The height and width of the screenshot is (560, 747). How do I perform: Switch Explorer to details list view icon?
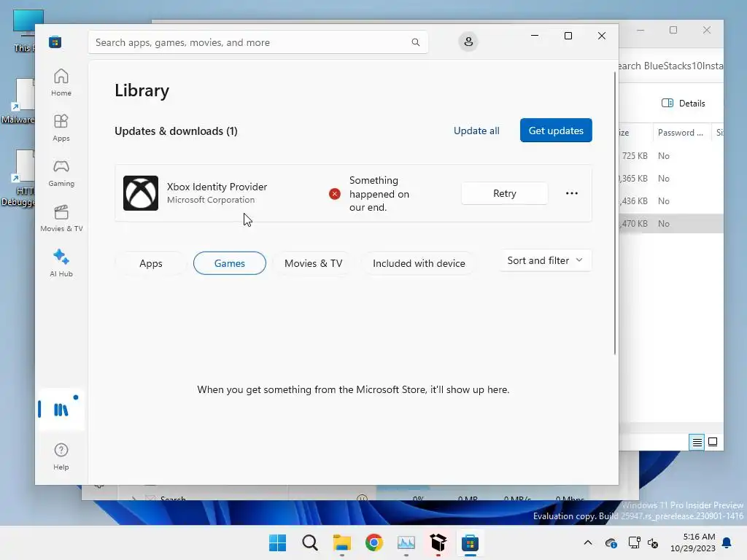(697, 443)
